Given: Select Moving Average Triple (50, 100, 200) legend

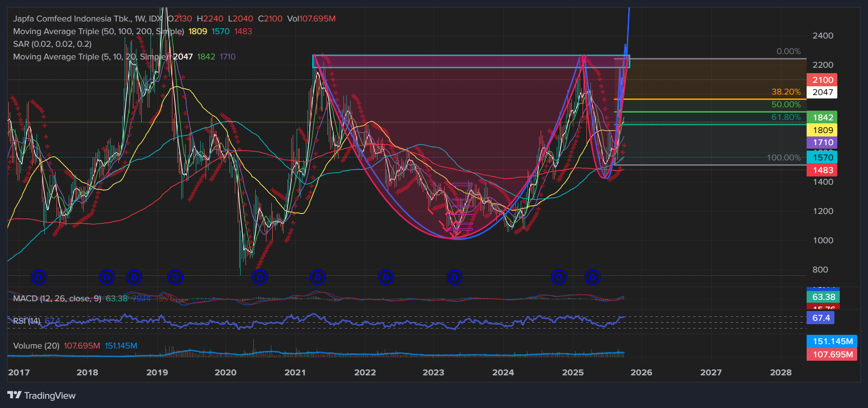Looking at the screenshot, I should tap(98, 31).
